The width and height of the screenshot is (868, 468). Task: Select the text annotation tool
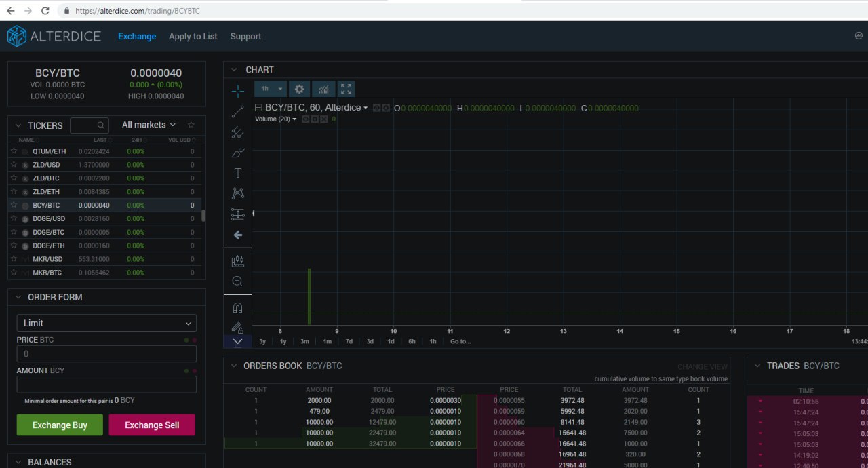click(237, 173)
